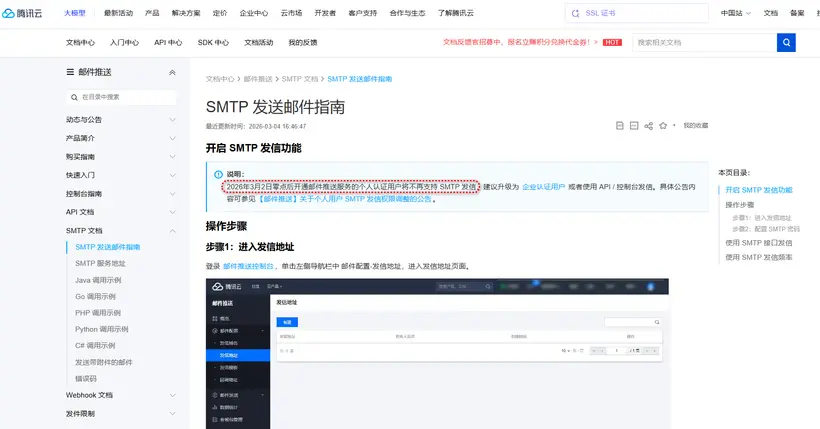Screen dimensions: 820x429
Task: Select Python 调用示例 in sidebar
Action: click(102, 329)
